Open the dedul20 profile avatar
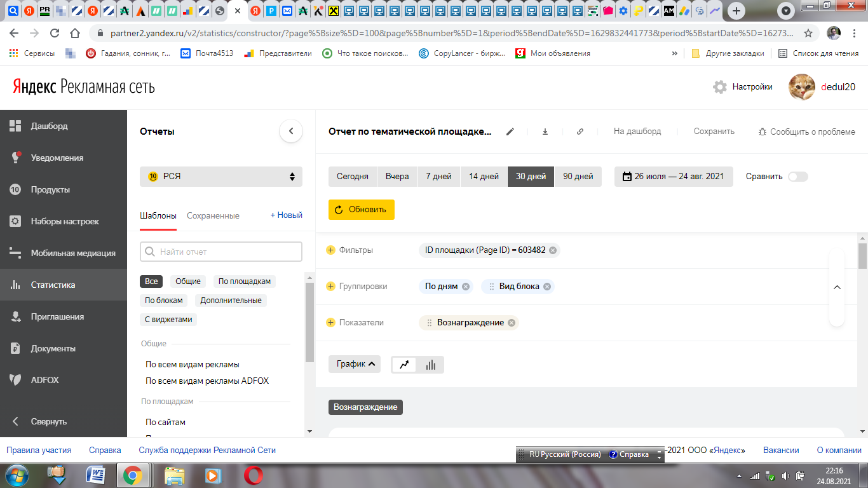868x488 pixels. click(x=802, y=87)
